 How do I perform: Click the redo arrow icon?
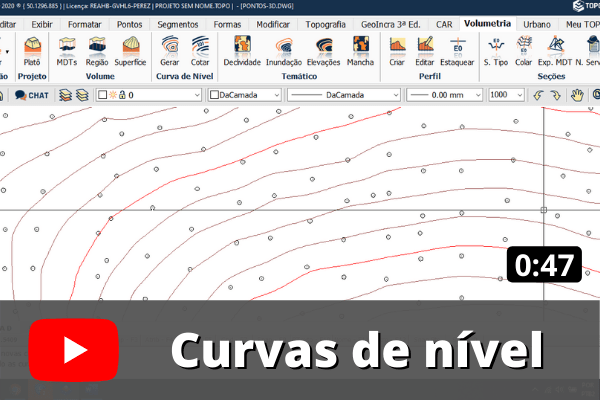[x=555, y=95]
